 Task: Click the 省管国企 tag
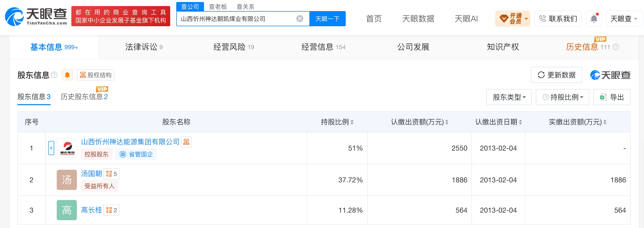tap(136, 154)
